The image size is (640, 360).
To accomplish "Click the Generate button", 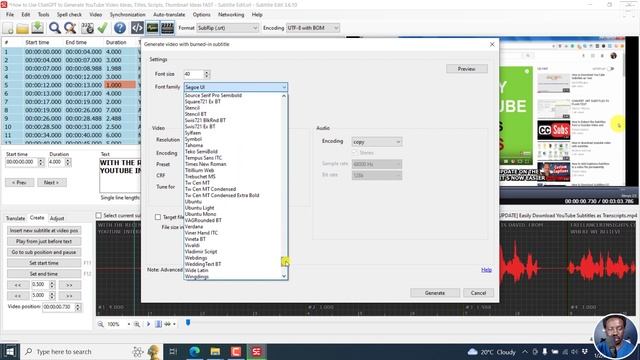I will point(435,293).
